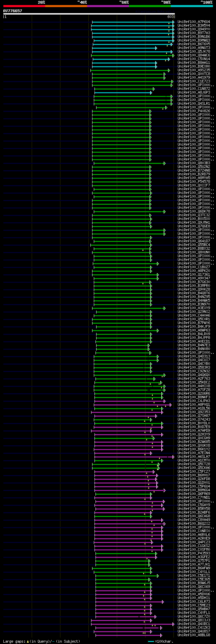Viewport: 216px width, 644px height.
Task: Click hit label UniRef100_C4JPA3
Action: [x=194, y=401]
